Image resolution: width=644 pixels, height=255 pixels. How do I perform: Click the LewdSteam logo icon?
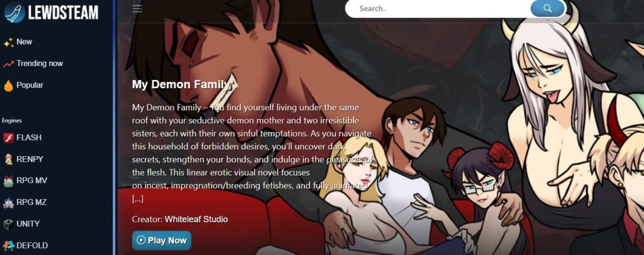tap(14, 12)
